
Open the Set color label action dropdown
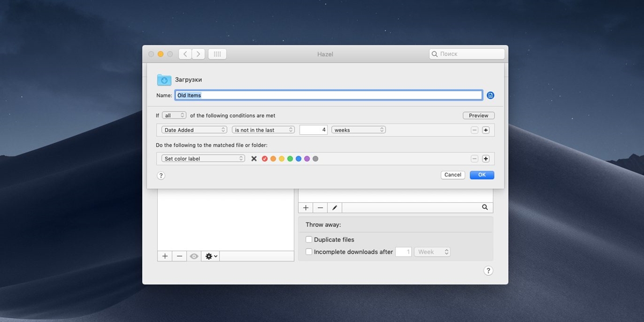[x=203, y=159]
